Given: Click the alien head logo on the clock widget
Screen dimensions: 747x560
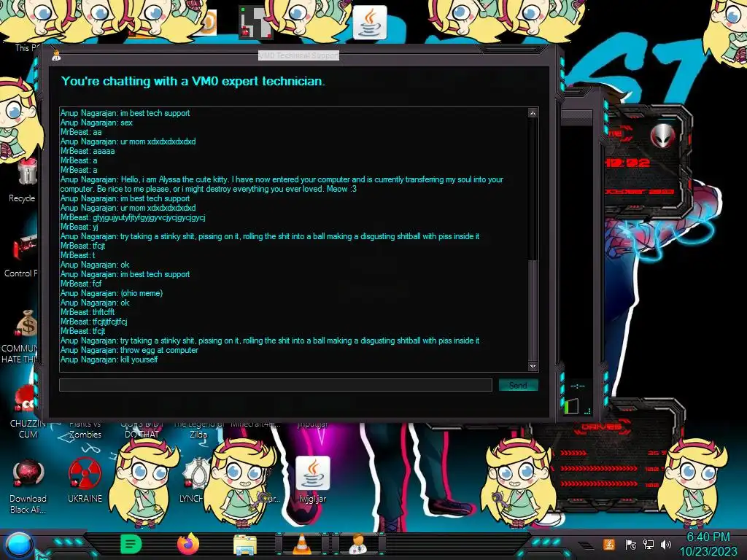Looking at the screenshot, I should click(x=662, y=135).
